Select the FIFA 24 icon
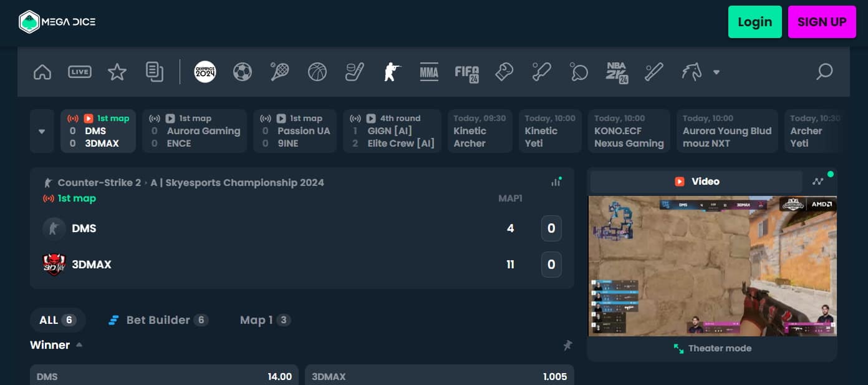Viewport: 868px width, 385px height. [467, 73]
